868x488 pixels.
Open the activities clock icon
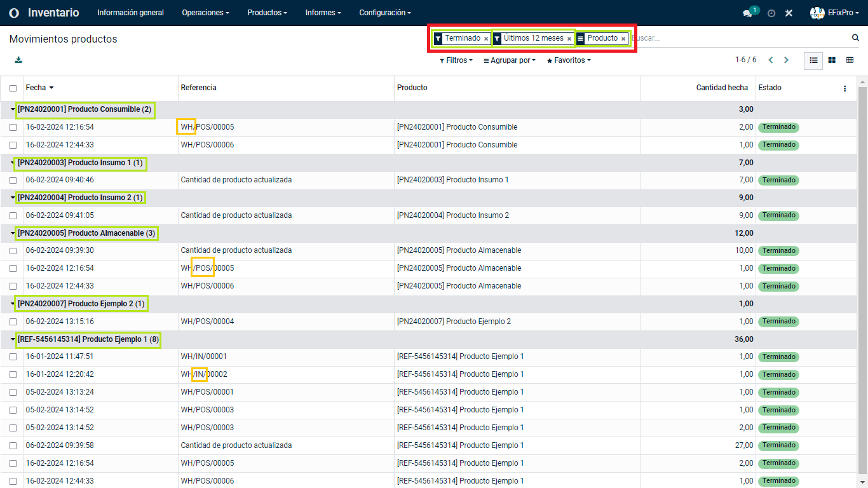point(771,13)
